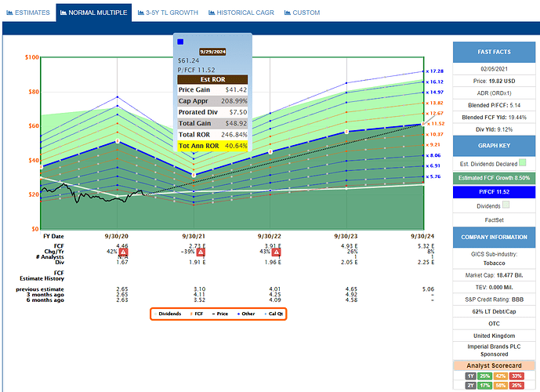
Task: Click the Total ROR 246.84% row
Action: [x=212, y=135]
